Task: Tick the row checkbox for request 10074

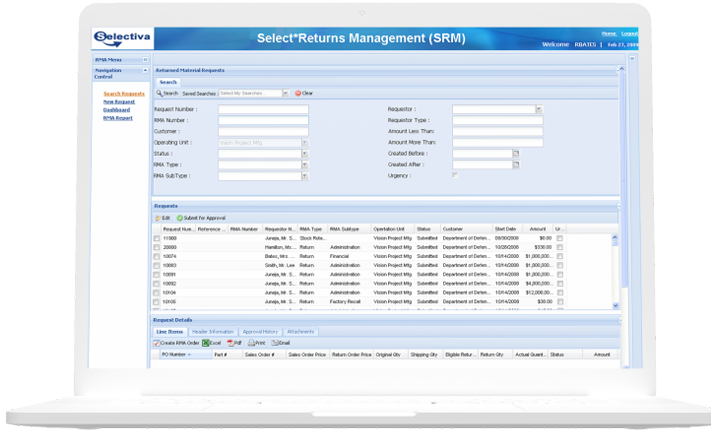Action: tap(156, 256)
